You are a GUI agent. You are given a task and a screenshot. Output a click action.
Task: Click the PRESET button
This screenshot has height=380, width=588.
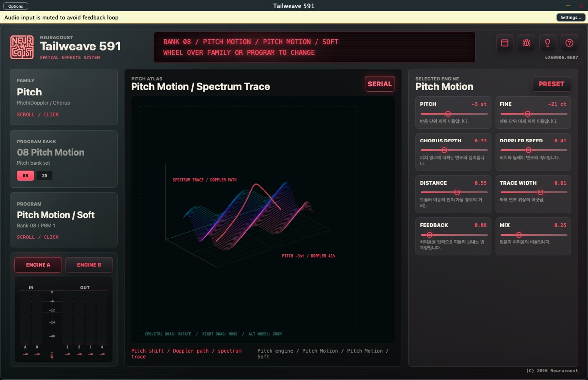551,84
